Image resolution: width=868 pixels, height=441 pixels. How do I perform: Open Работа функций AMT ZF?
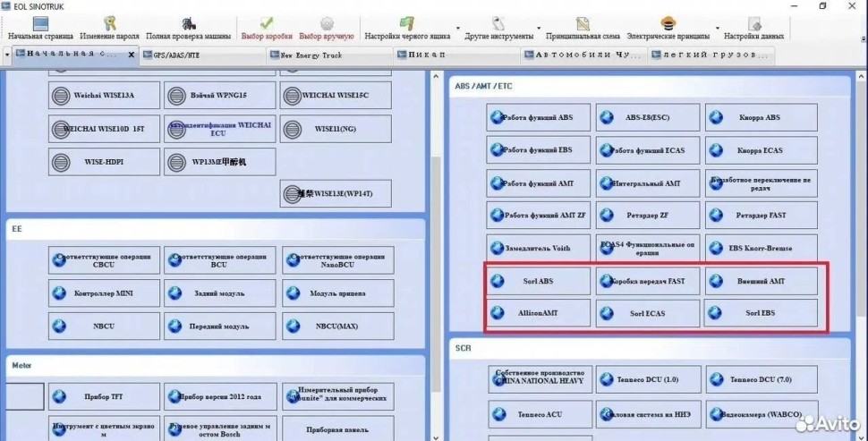[x=538, y=216]
